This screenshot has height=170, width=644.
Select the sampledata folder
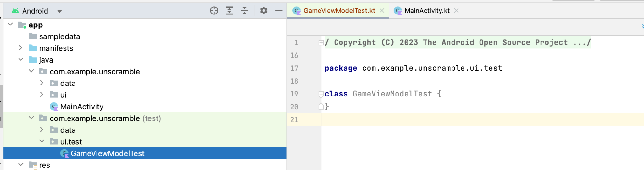pyautogui.click(x=59, y=36)
